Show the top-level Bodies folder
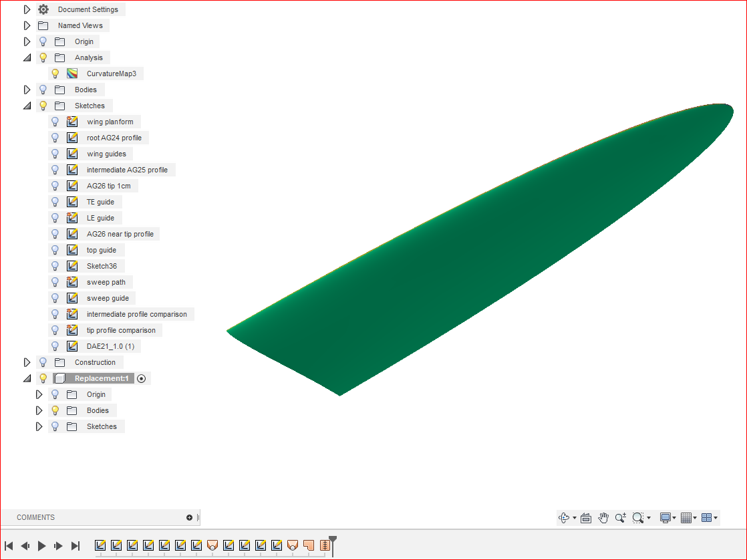This screenshot has height=560, width=747. tap(43, 90)
